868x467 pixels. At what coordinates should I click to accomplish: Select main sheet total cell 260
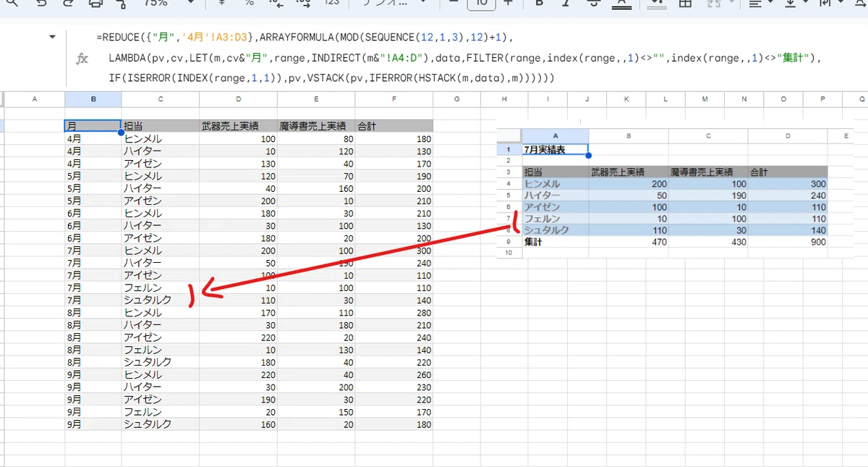(394, 374)
